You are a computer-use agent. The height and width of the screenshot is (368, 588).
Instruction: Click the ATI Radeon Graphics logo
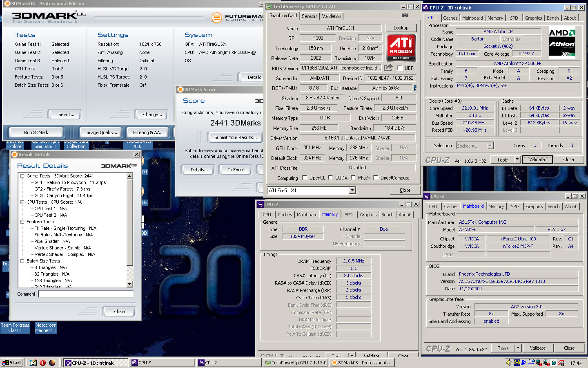point(401,48)
